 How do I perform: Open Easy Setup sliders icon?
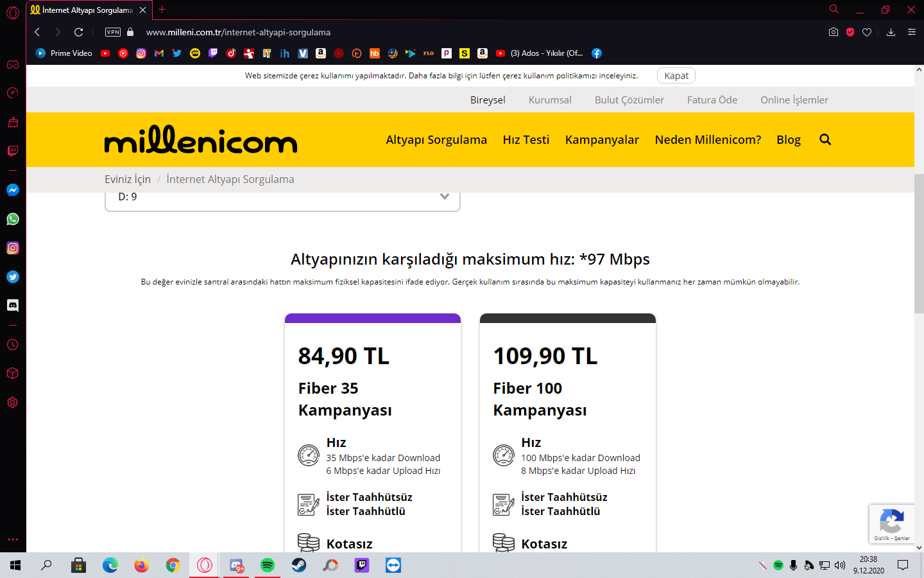[x=911, y=32]
